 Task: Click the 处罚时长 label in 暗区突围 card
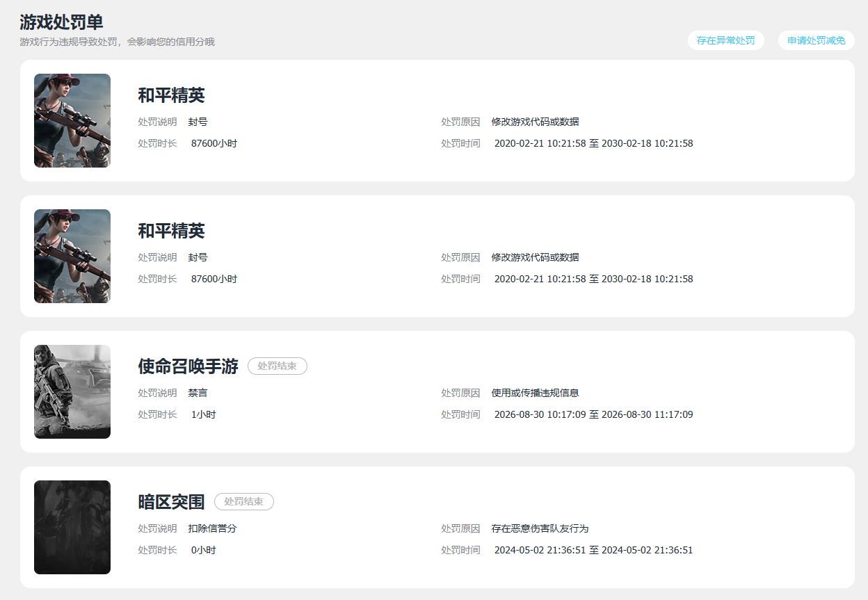[157, 550]
